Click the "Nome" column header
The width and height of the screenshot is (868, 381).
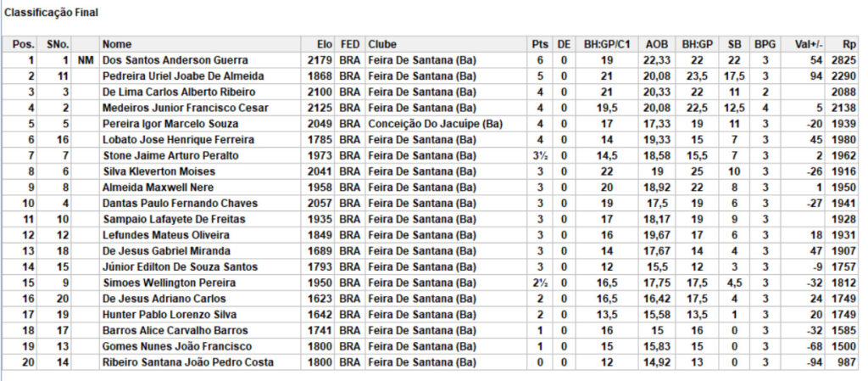coord(117,44)
